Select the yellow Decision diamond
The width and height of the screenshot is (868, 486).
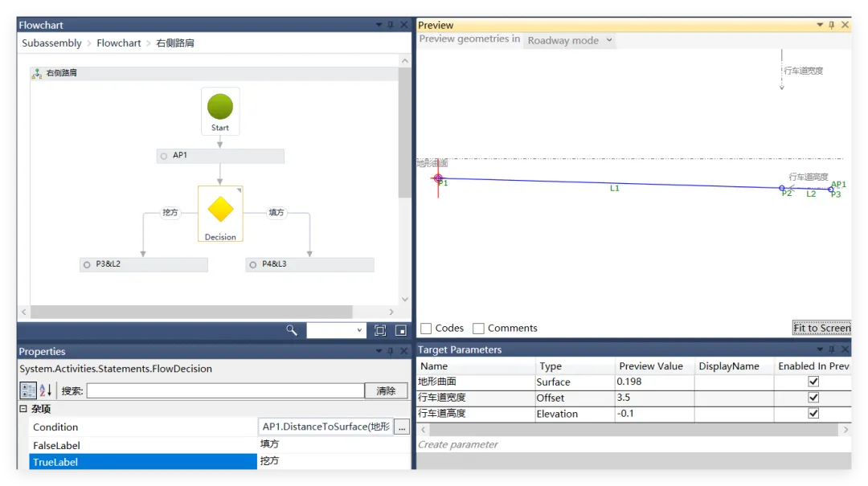point(220,210)
